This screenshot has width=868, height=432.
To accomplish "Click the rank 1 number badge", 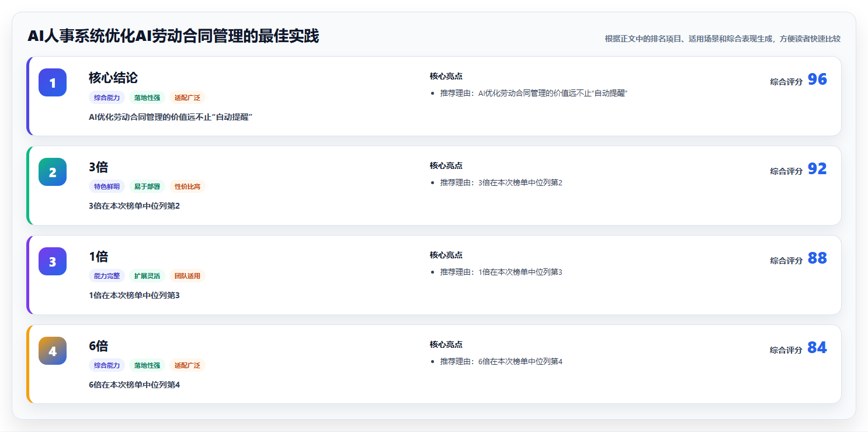I will 53,82.
